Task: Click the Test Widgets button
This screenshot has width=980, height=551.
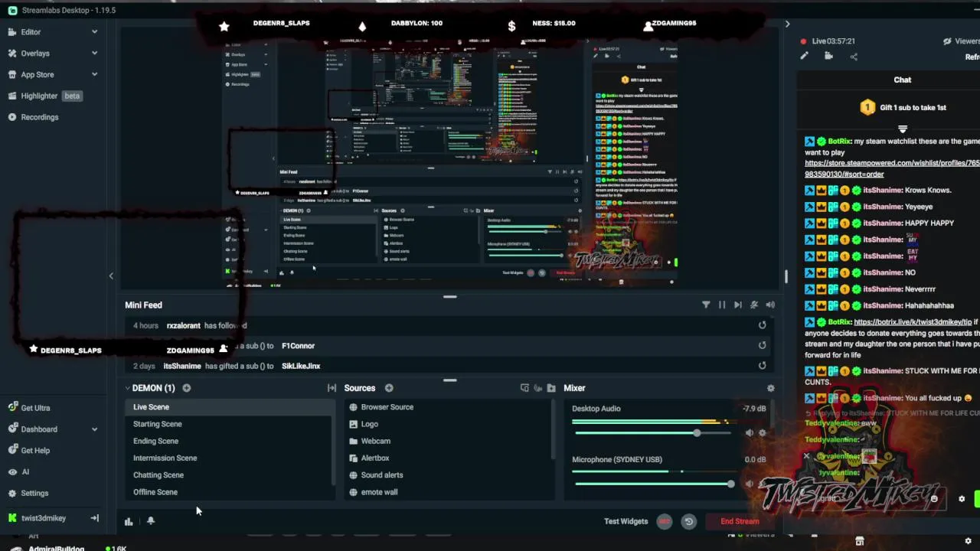Action: (x=626, y=522)
